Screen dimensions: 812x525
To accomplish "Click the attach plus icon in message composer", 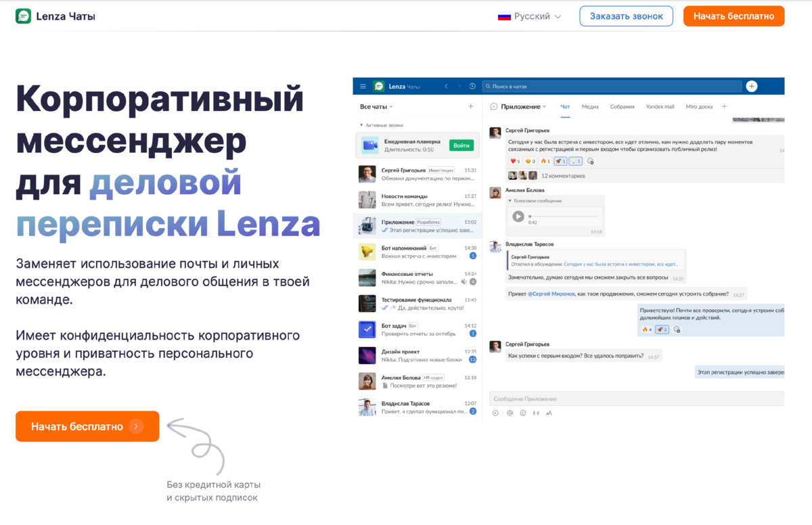I will 495,413.
